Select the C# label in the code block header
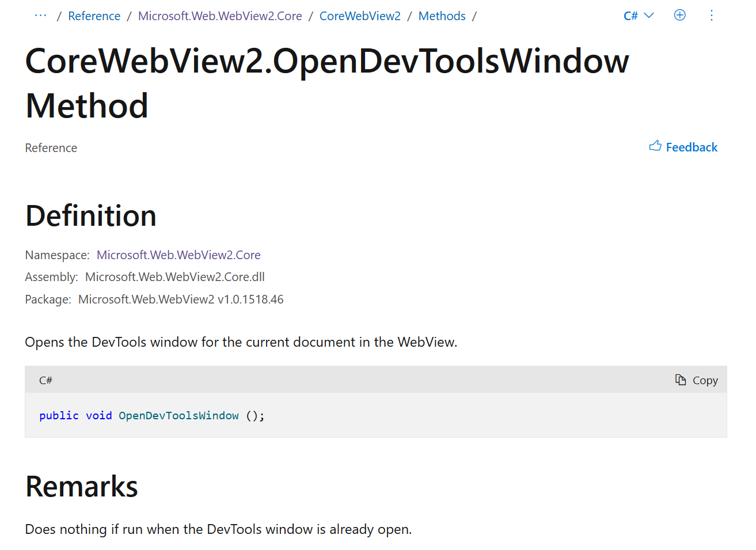This screenshot has width=756, height=550. [45, 380]
